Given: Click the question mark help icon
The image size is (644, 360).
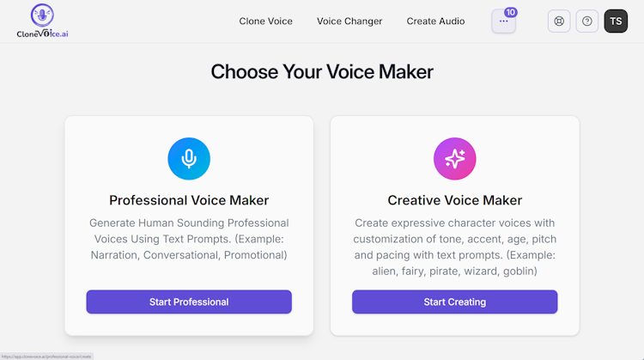Looking at the screenshot, I should [x=586, y=21].
